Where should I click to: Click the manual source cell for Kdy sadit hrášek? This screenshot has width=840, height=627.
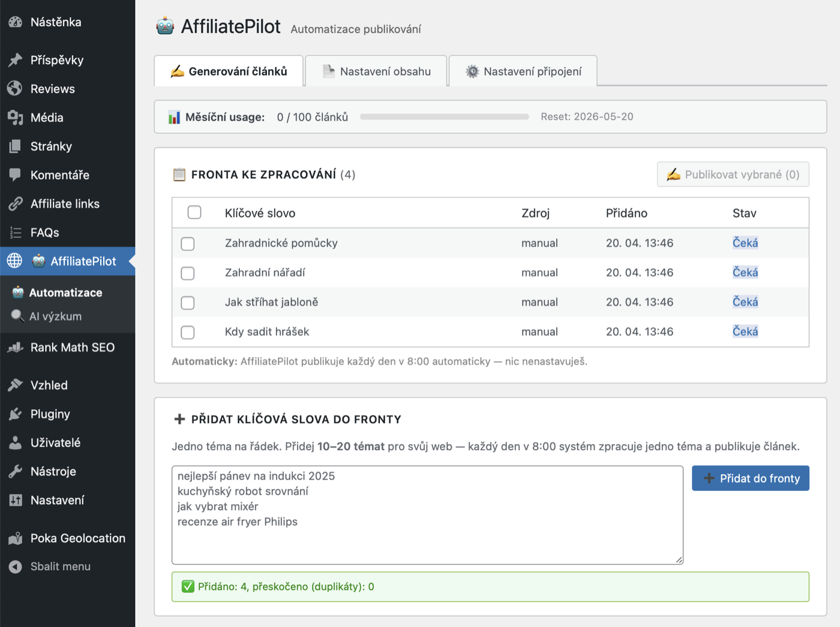pos(539,331)
